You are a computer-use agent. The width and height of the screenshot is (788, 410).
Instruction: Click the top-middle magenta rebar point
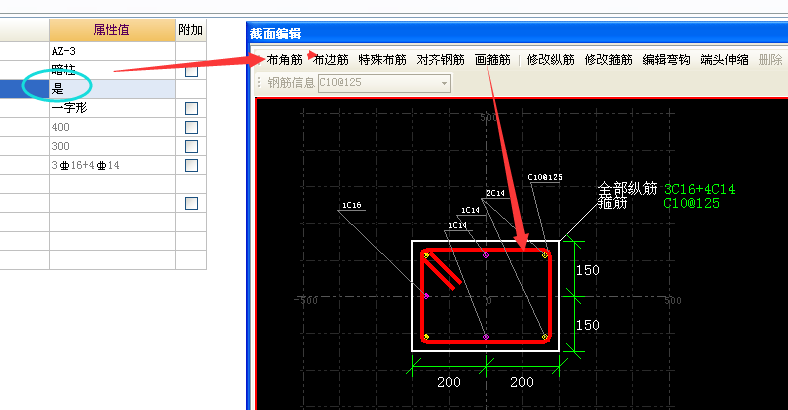pyautogui.click(x=486, y=255)
